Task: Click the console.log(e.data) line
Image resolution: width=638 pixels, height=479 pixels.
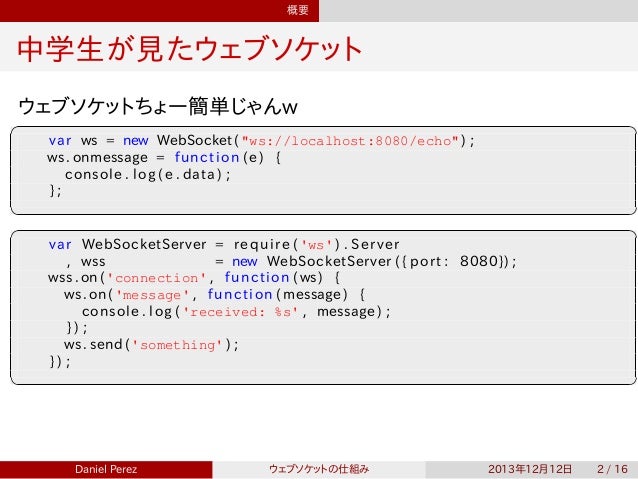Action: click(148, 175)
